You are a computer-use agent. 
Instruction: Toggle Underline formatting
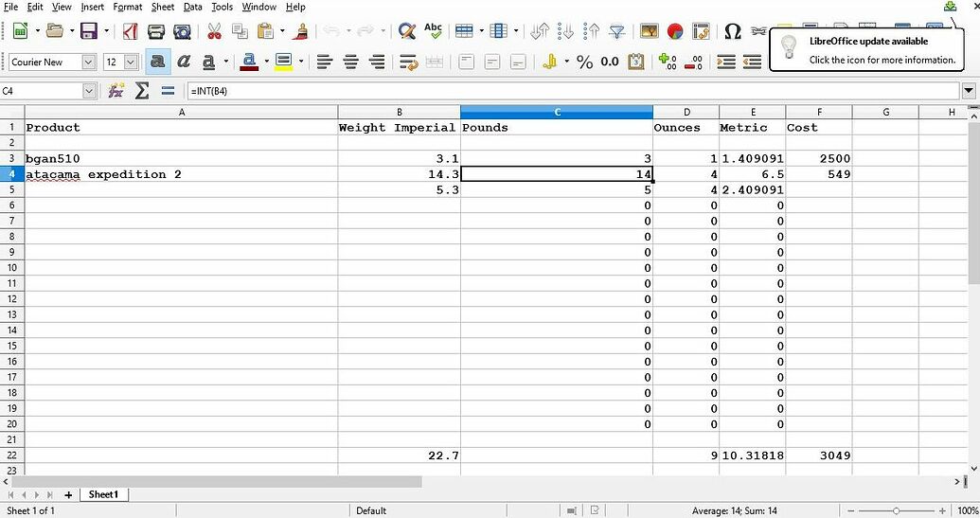click(x=208, y=62)
